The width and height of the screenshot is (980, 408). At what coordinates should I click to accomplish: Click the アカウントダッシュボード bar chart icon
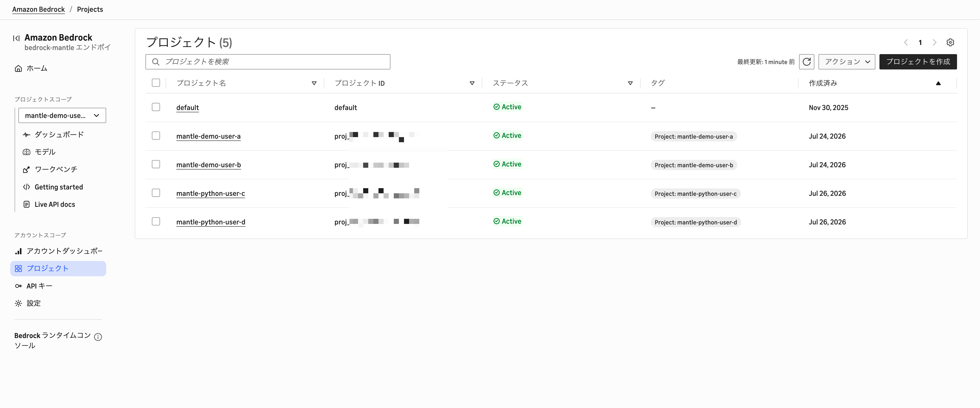18,251
